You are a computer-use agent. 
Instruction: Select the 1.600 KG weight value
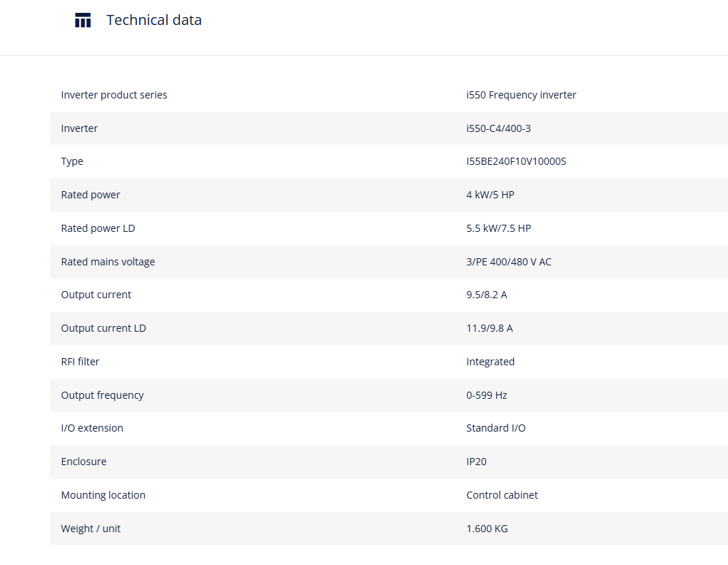487,529
